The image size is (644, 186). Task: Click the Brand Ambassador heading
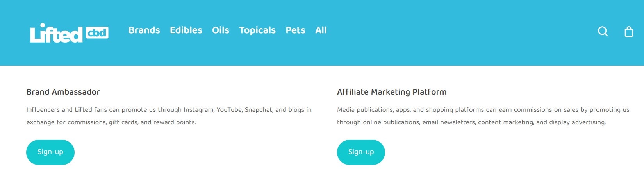coord(63,92)
